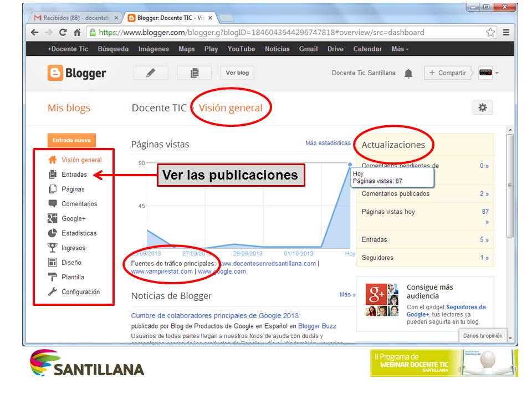Open +Docente Tic in Google bar
Image resolution: width=532 pixels, height=399 pixels.
[x=68, y=49]
